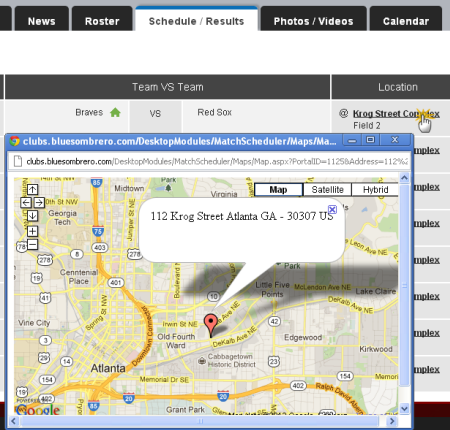Click the Google logo on the map
450x430 pixels.
[38, 410]
